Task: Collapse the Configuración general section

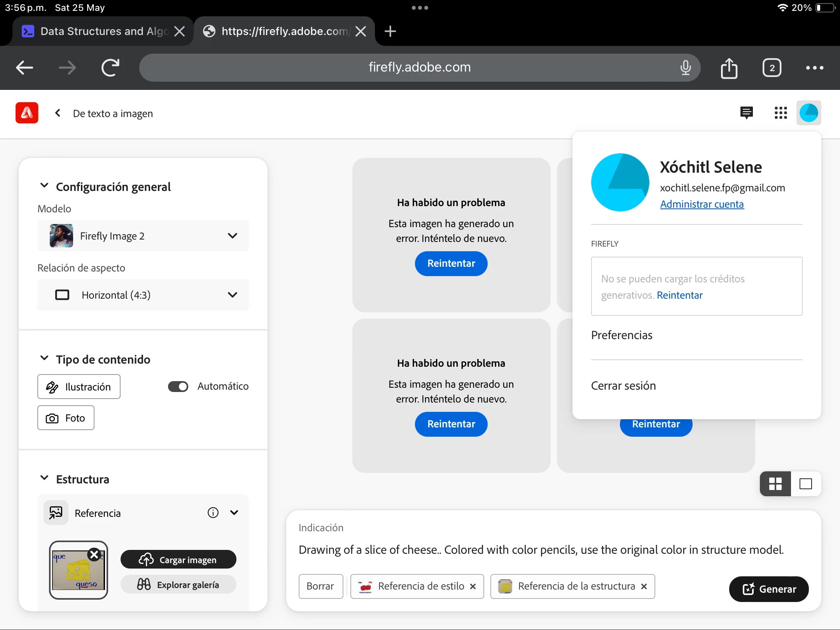Action: tap(44, 186)
